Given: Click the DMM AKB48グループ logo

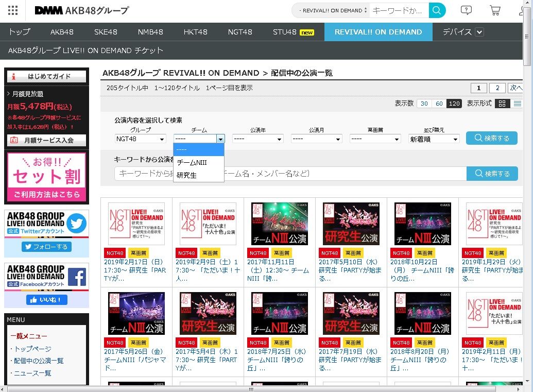Looking at the screenshot, I should coord(81,10).
